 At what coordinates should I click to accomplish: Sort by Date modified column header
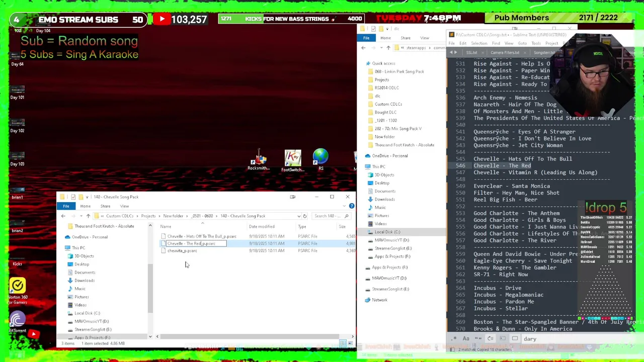click(262, 227)
